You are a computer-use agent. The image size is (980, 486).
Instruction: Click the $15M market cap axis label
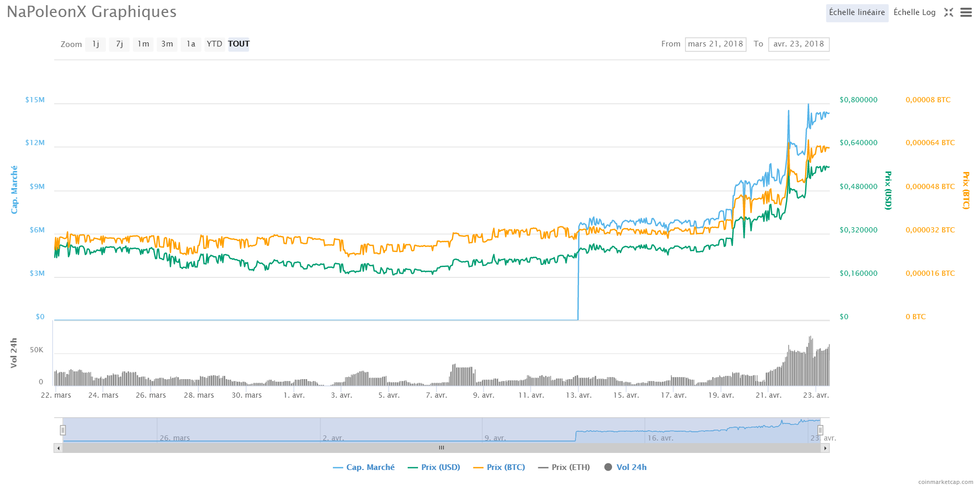(x=35, y=100)
